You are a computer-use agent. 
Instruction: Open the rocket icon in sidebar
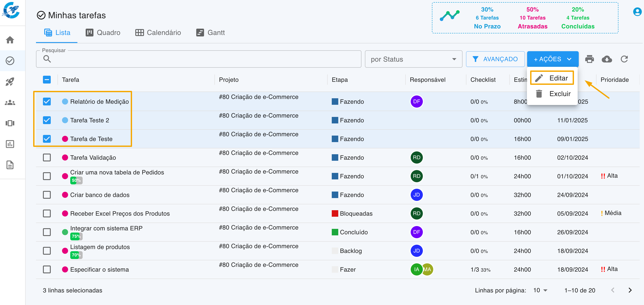coord(10,82)
